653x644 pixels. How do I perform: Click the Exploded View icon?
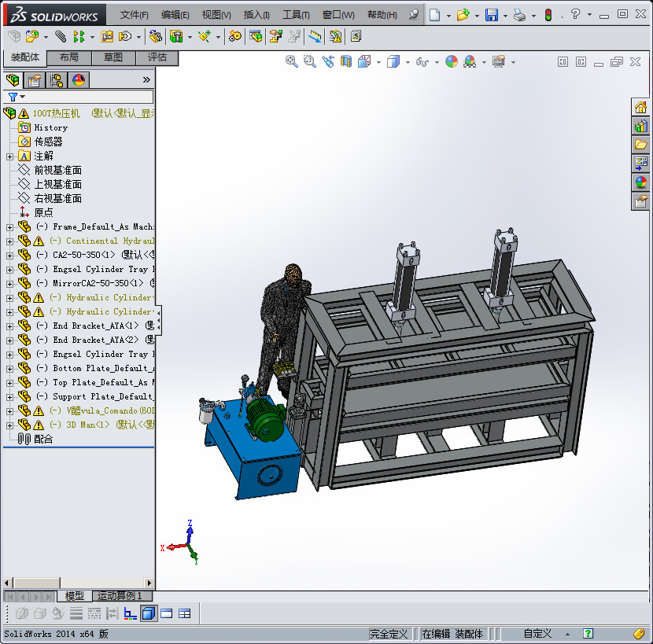pyautogui.click(x=275, y=37)
